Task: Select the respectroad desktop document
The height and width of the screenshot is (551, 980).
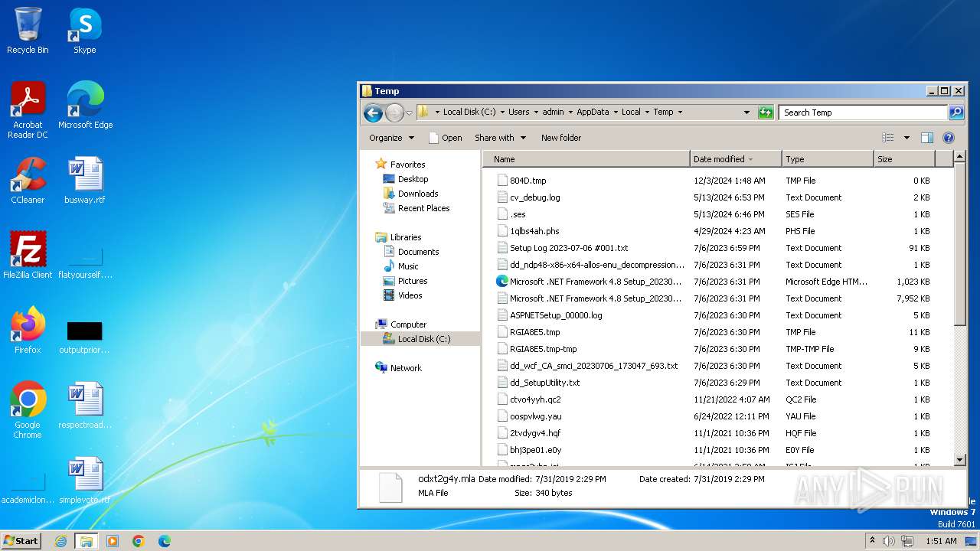Action: pyautogui.click(x=84, y=405)
